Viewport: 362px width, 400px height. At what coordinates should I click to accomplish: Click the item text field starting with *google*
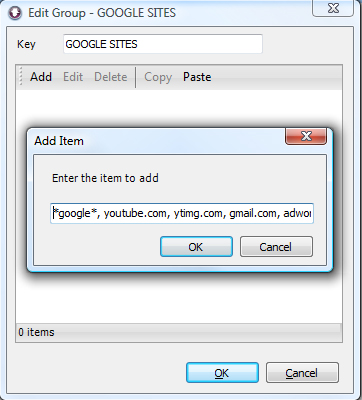(182, 213)
